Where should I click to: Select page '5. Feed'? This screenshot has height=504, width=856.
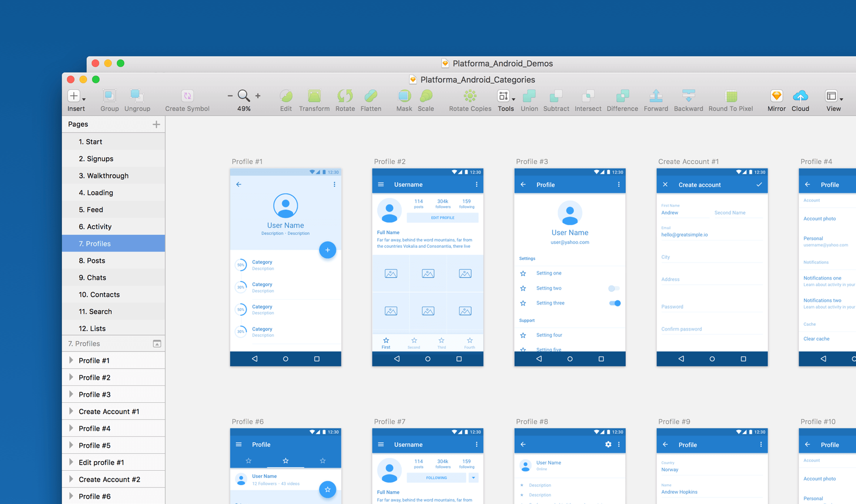113,210
